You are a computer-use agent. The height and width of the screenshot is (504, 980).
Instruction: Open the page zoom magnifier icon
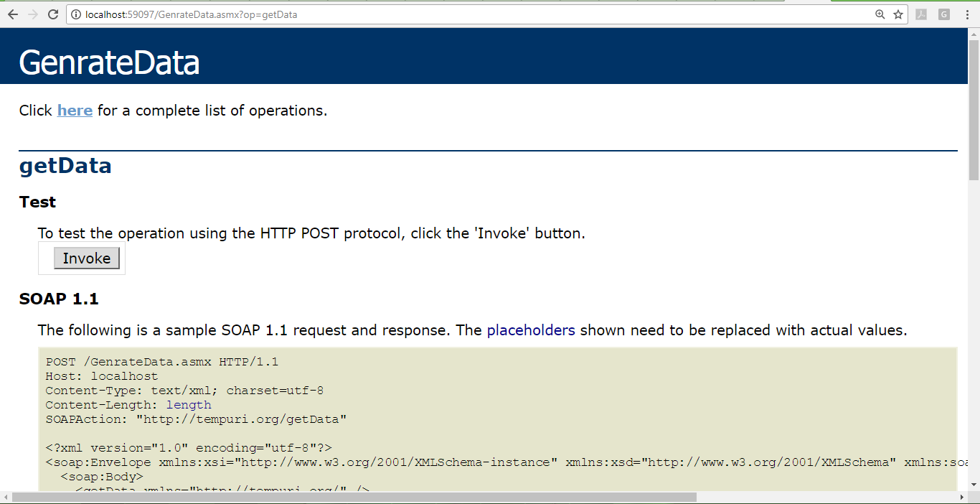click(880, 14)
